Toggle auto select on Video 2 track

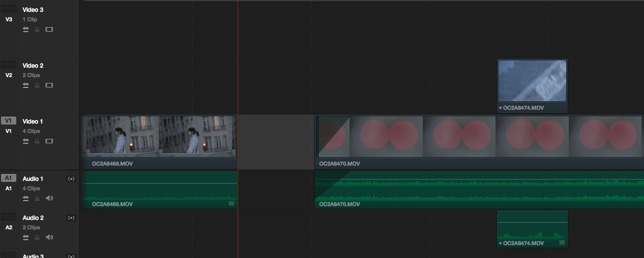coord(26,86)
